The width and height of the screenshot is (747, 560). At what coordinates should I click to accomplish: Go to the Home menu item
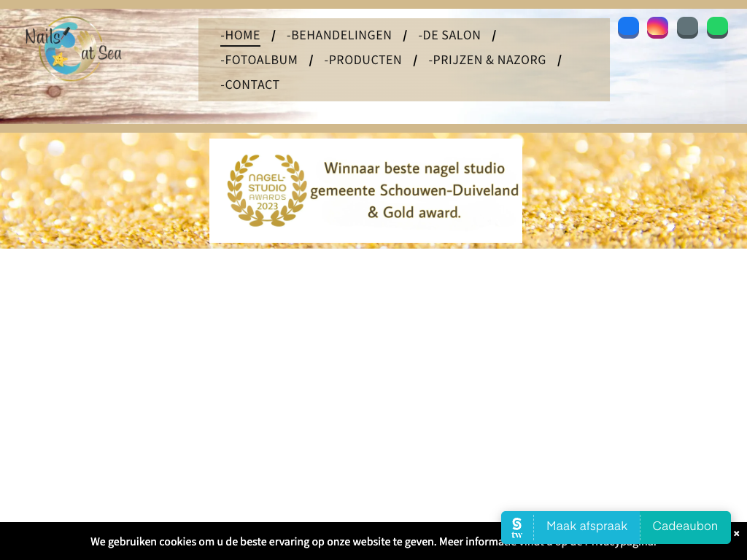point(240,35)
